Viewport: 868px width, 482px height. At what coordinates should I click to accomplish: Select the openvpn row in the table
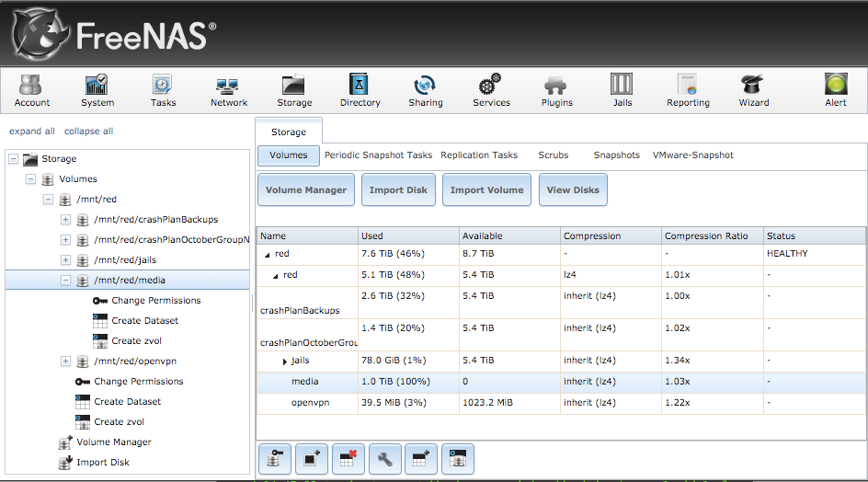tap(561, 403)
